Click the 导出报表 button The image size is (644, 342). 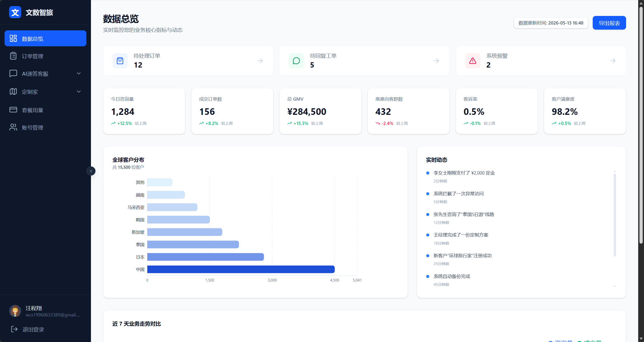tap(609, 23)
